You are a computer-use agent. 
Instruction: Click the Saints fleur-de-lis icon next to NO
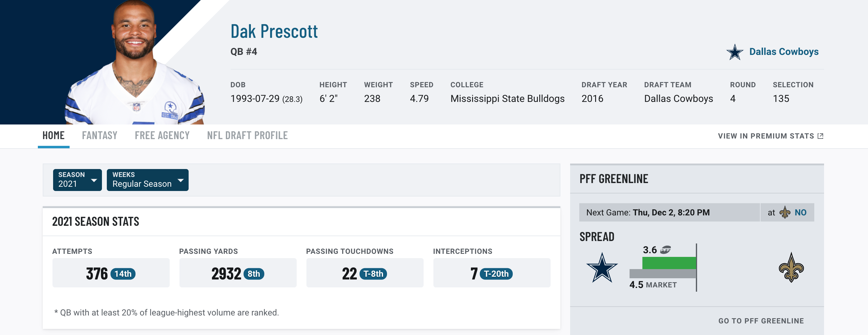tap(785, 212)
